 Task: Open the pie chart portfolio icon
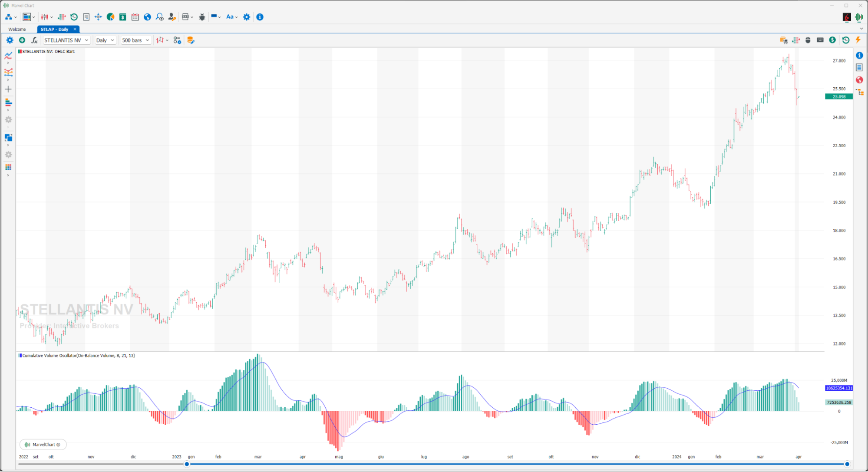(x=111, y=17)
